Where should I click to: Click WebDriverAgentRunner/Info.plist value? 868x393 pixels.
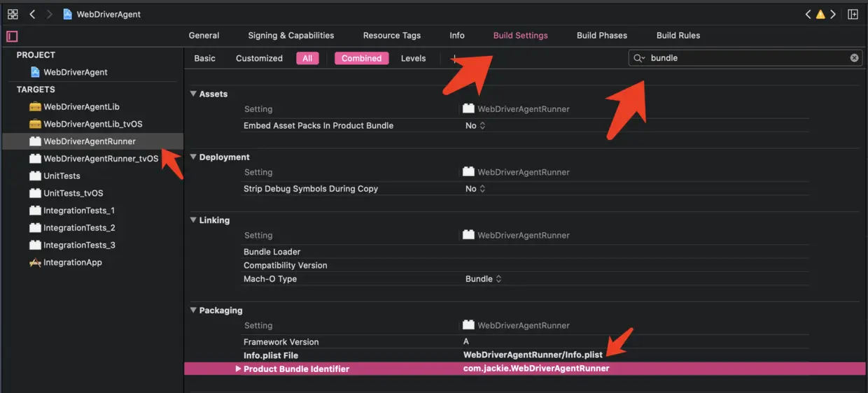pos(533,355)
